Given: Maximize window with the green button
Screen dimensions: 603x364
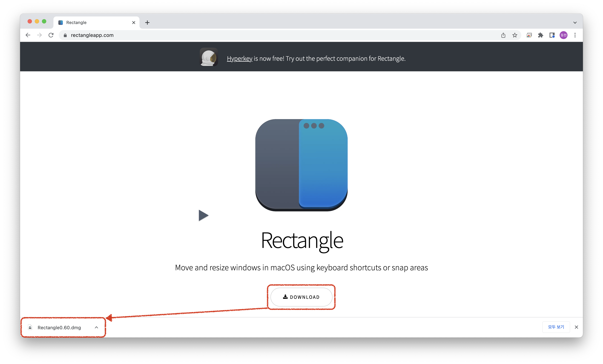Looking at the screenshot, I should 44,21.
